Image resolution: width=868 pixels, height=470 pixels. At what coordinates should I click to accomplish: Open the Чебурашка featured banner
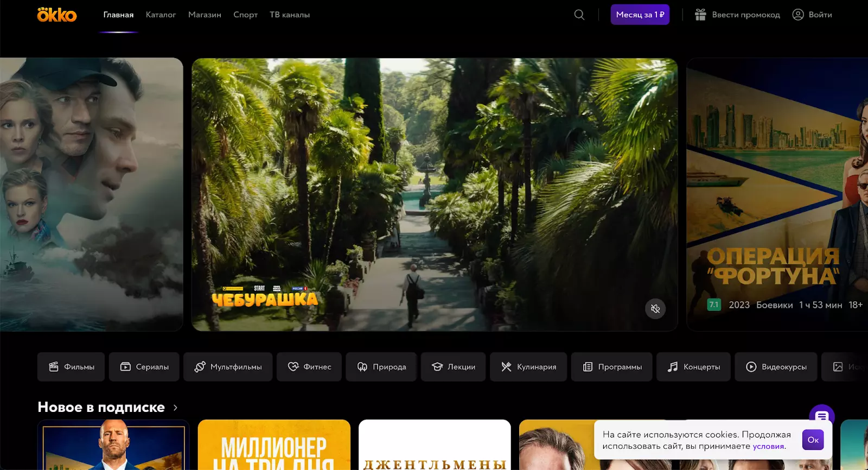tap(435, 194)
